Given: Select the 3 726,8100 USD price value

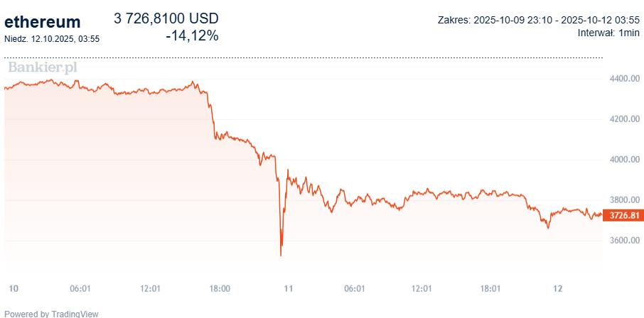Looking at the screenshot, I should coord(166,18).
